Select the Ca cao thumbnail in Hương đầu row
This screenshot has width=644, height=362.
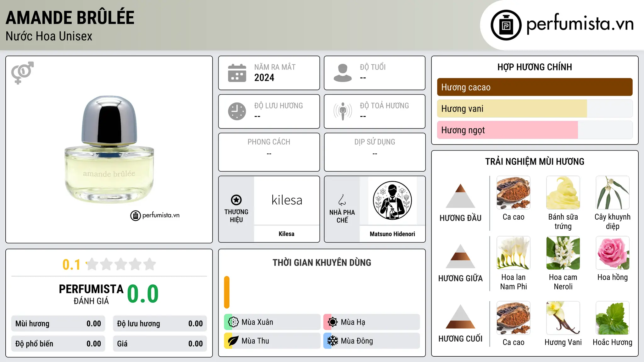pyautogui.click(x=514, y=193)
